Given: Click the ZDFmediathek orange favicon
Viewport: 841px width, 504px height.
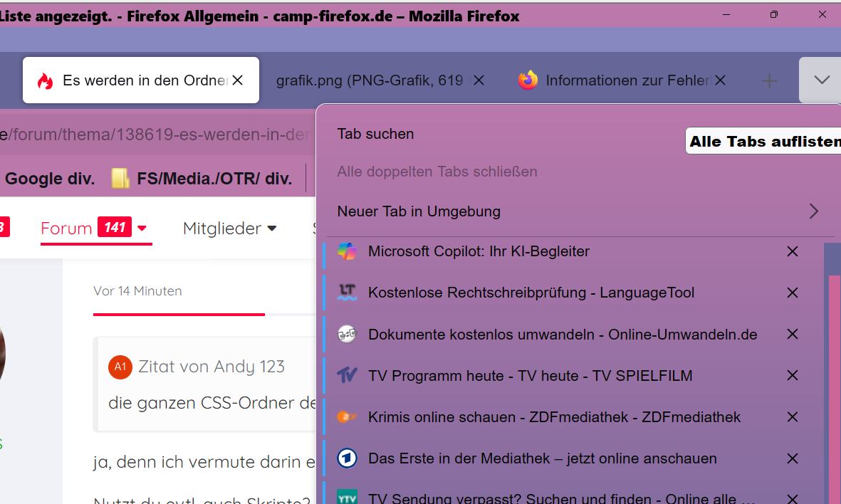Looking at the screenshot, I should pyautogui.click(x=347, y=416).
